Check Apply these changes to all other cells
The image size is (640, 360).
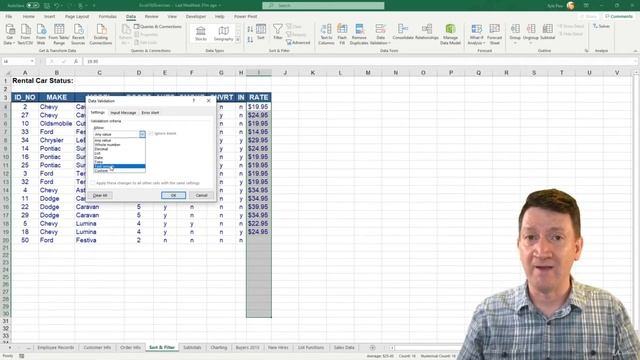click(93, 183)
